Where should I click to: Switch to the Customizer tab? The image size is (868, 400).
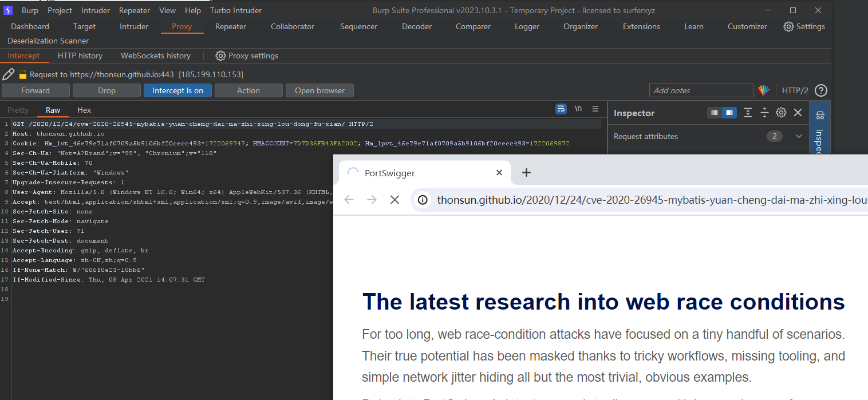(747, 26)
